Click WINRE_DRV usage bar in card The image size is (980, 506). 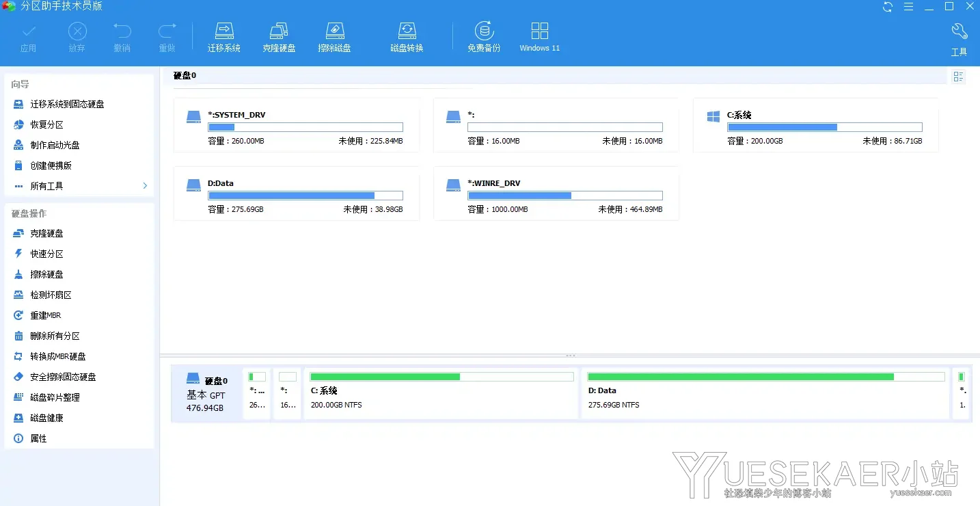[x=565, y=196]
